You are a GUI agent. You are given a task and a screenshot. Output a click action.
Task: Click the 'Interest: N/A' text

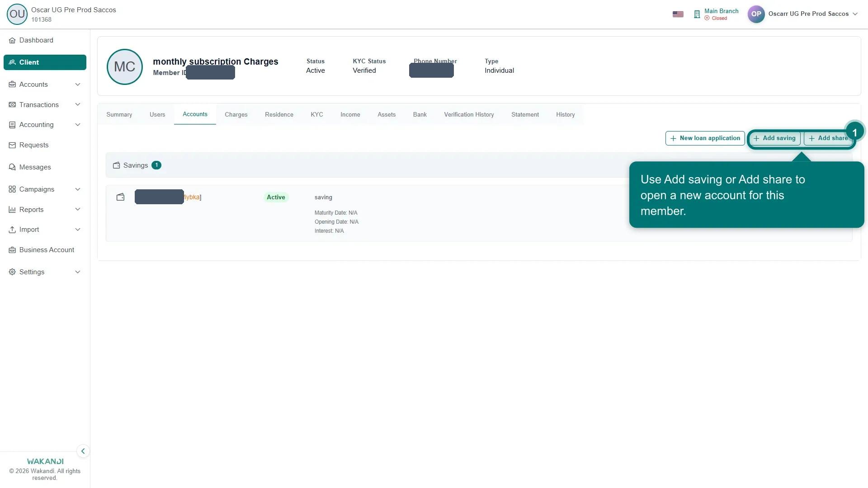pyautogui.click(x=329, y=231)
